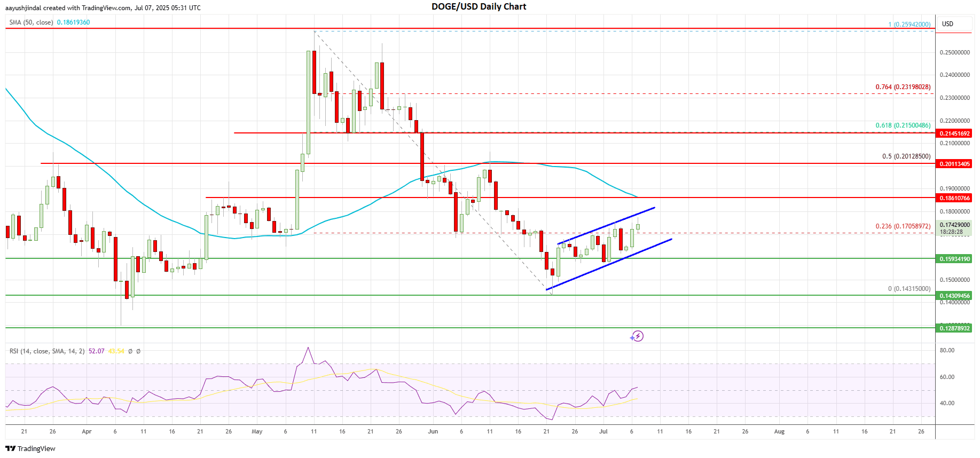
Task: Click the 0.23000000 price axis label
Action: click(x=954, y=98)
